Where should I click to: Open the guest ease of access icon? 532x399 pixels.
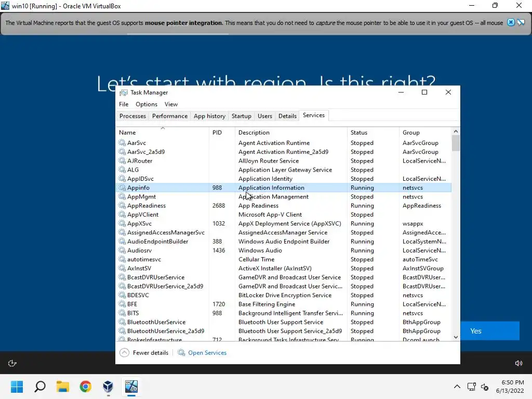[x=12, y=363]
